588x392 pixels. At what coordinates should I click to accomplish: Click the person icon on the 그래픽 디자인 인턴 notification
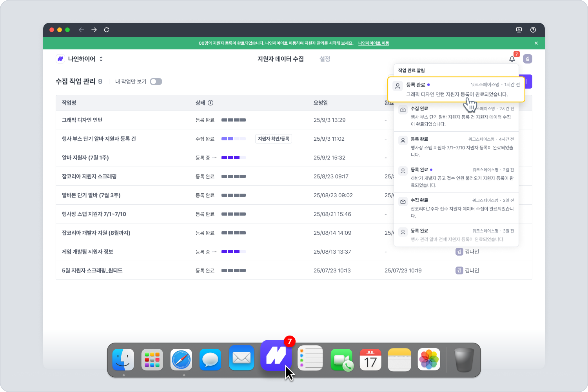click(x=397, y=86)
